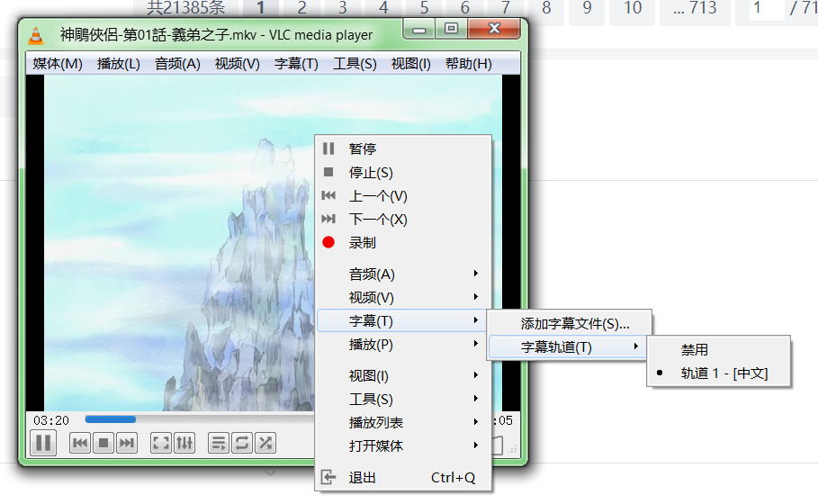Maximize the VLC window
818x504 pixels.
point(451,29)
